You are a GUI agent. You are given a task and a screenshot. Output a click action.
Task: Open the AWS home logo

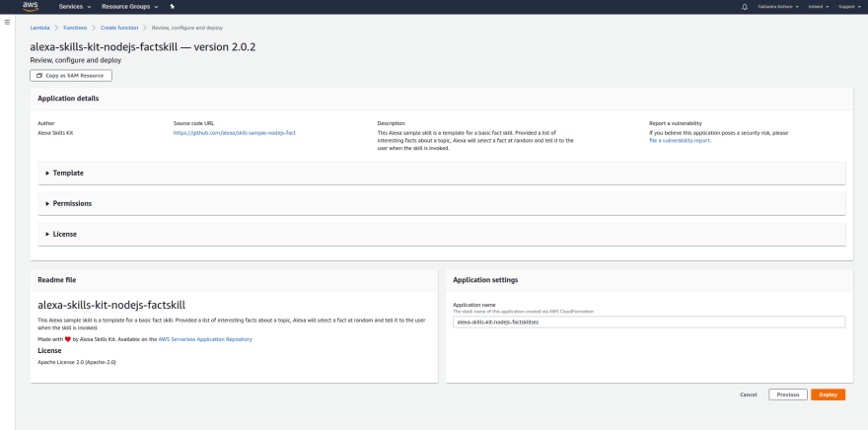pos(31,7)
